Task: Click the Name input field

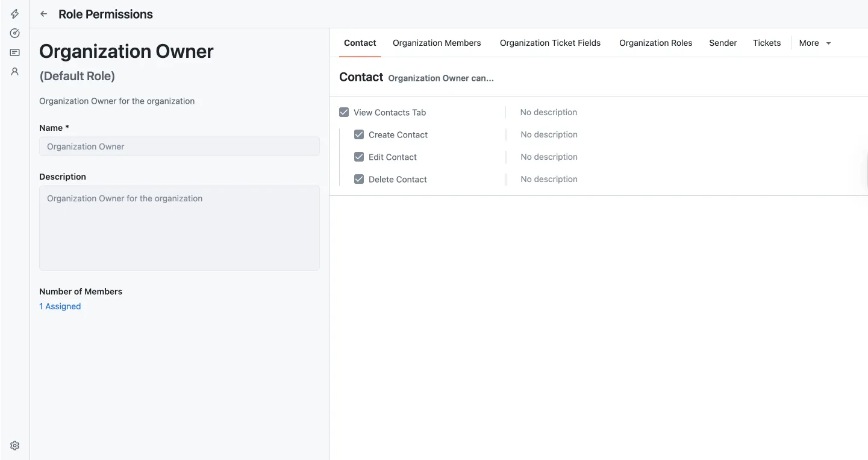Action: pos(179,146)
